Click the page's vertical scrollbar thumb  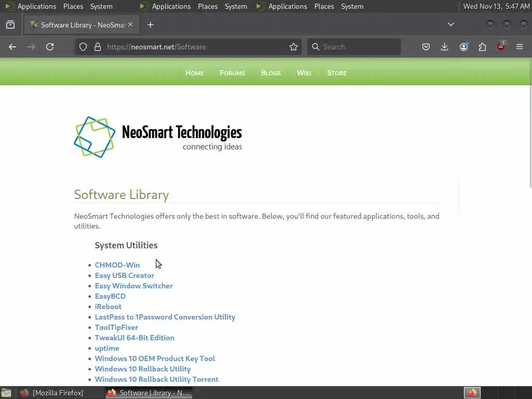pyautogui.click(x=530, y=123)
